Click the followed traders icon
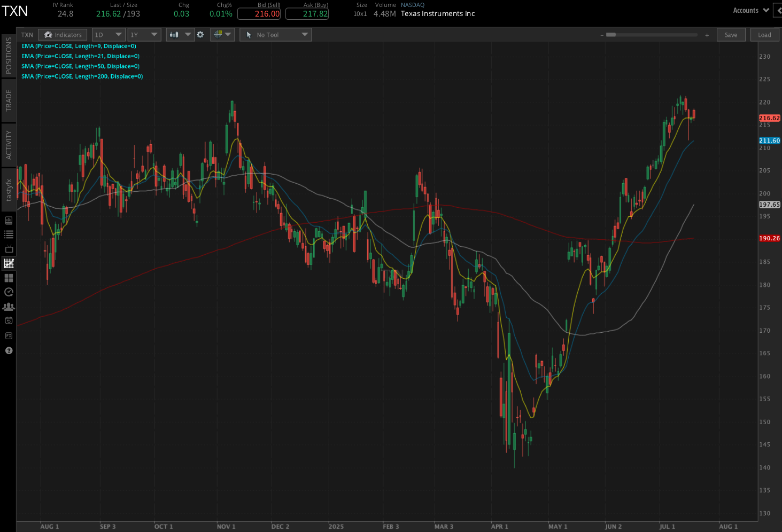Screen dimensions: 782x532 9,306
